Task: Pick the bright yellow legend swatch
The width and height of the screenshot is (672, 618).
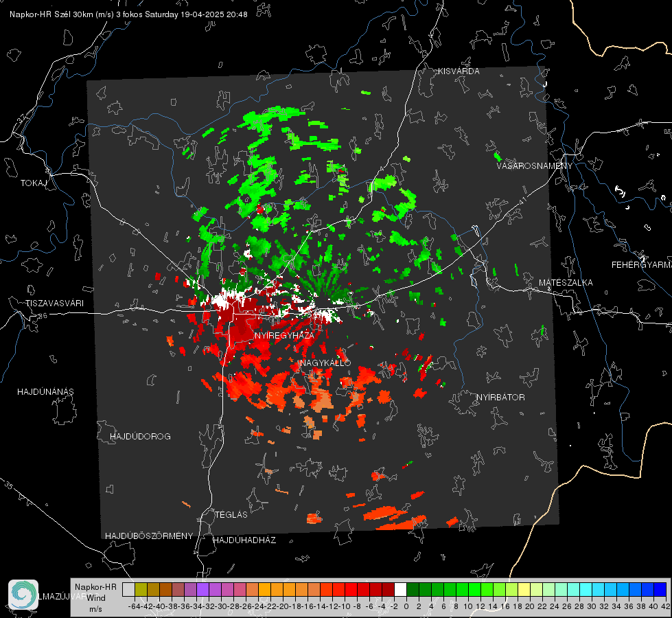Action: tap(524, 589)
